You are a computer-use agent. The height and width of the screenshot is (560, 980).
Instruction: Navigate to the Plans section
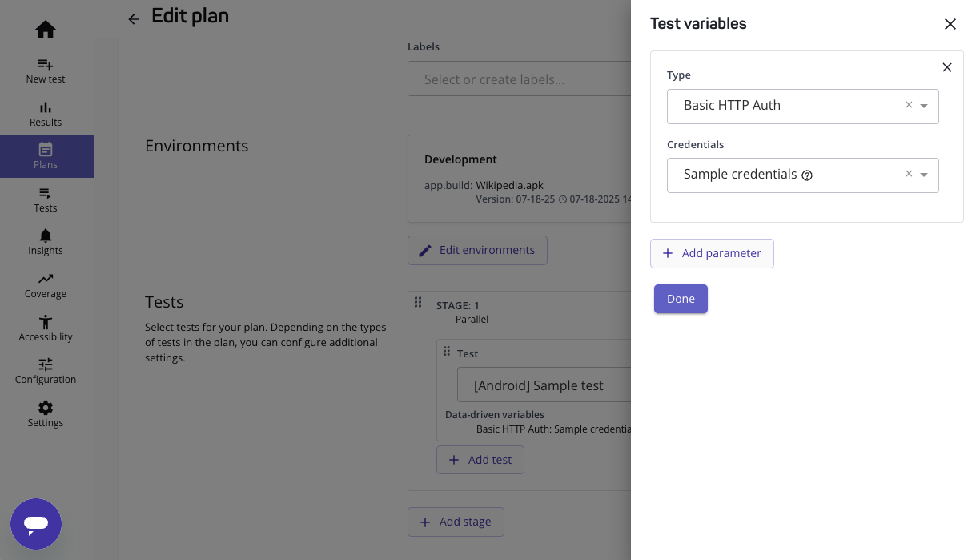tap(46, 150)
